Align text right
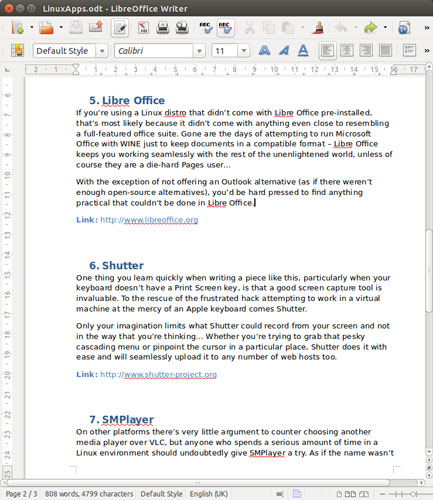433x500 pixels. [366, 51]
